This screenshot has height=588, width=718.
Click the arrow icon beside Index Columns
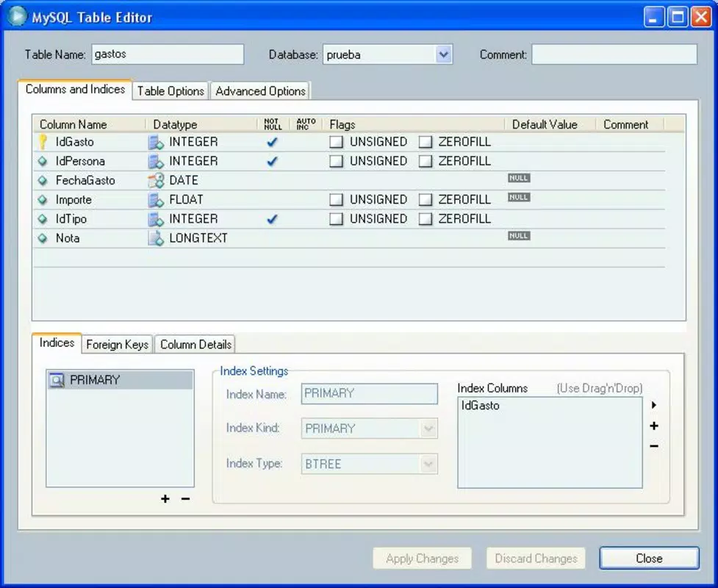click(x=654, y=405)
